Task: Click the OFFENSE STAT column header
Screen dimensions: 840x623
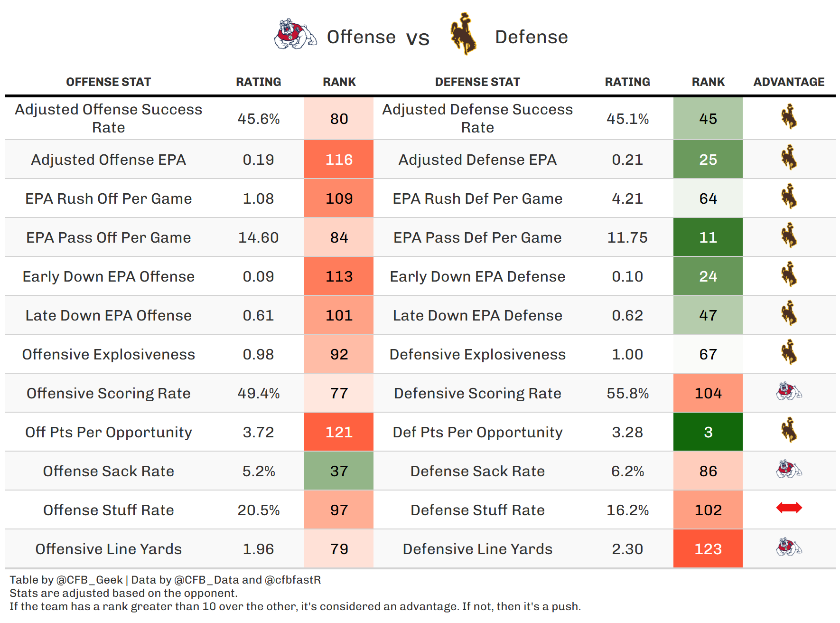Action: (108, 82)
